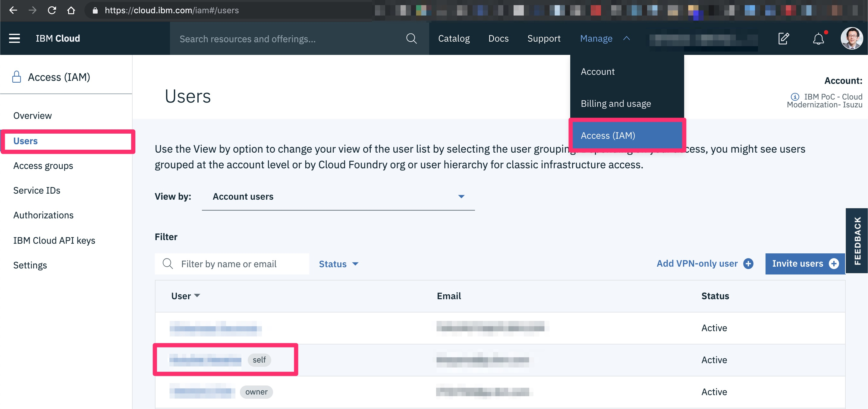Viewport: 868px width, 409px height.
Task: Open the IBM Cloud hamburger navigation menu
Action: [14, 38]
